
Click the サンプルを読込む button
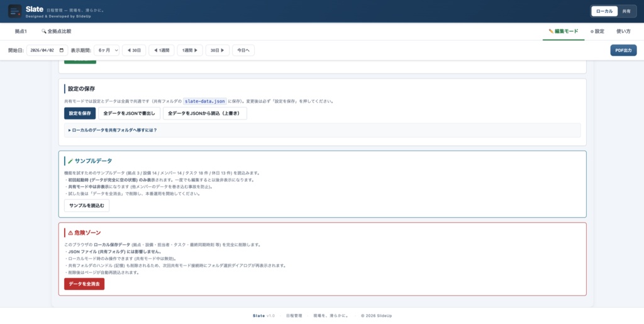click(87, 205)
